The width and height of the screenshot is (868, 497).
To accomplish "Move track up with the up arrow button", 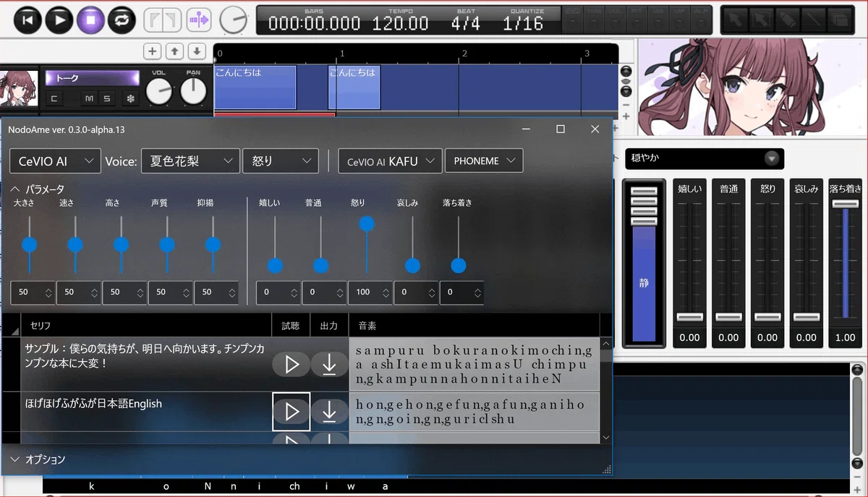I will (x=174, y=51).
